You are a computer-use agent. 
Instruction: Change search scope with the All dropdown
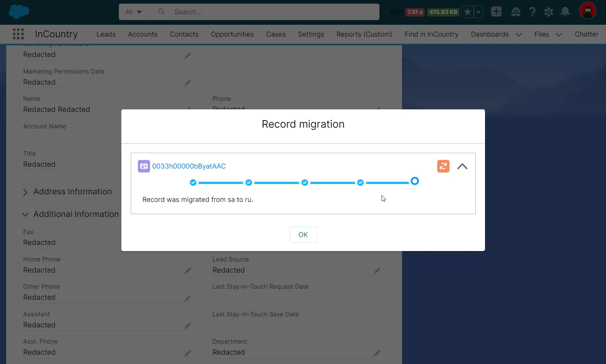tap(132, 11)
